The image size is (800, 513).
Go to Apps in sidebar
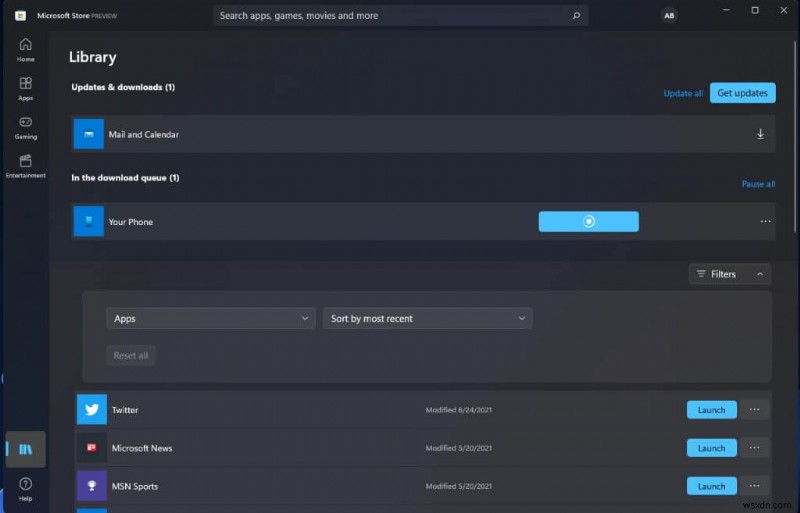coord(26,89)
